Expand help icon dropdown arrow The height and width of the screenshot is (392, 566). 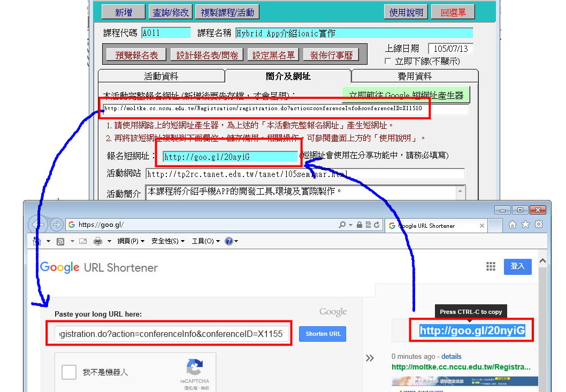click(236, 241)
